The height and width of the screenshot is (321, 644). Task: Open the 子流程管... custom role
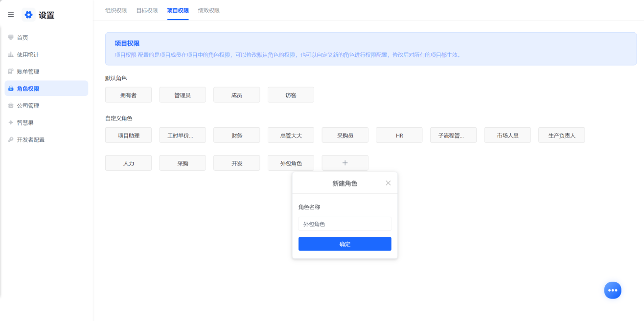tap(453, 135)
